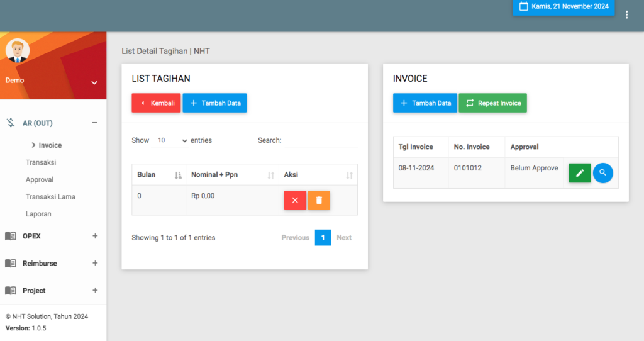644x341 pixels.
Task: Go to Laporan in the sidebar
Action: click(38, 214)
